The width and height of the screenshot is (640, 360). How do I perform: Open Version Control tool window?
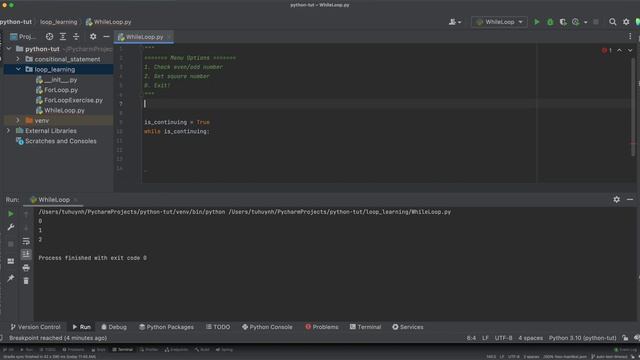click(36, 327)
